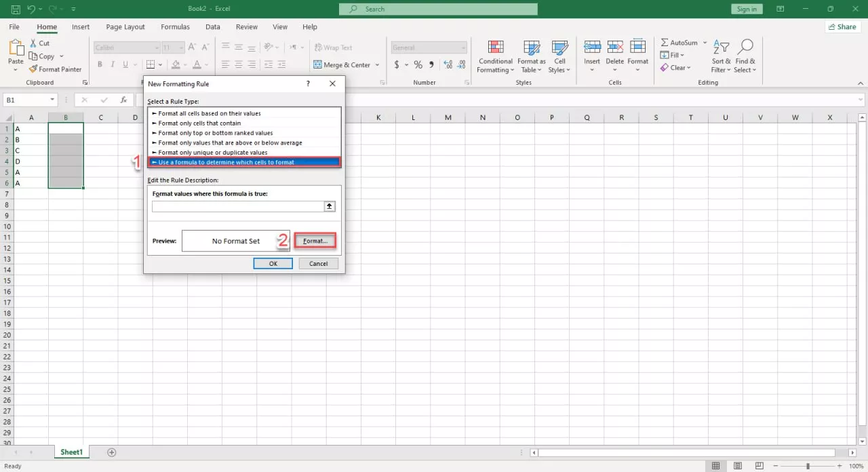This screenshot has height=472, width=868.
Task: Open the Sort & Filter menu
Action: (720, 57)
